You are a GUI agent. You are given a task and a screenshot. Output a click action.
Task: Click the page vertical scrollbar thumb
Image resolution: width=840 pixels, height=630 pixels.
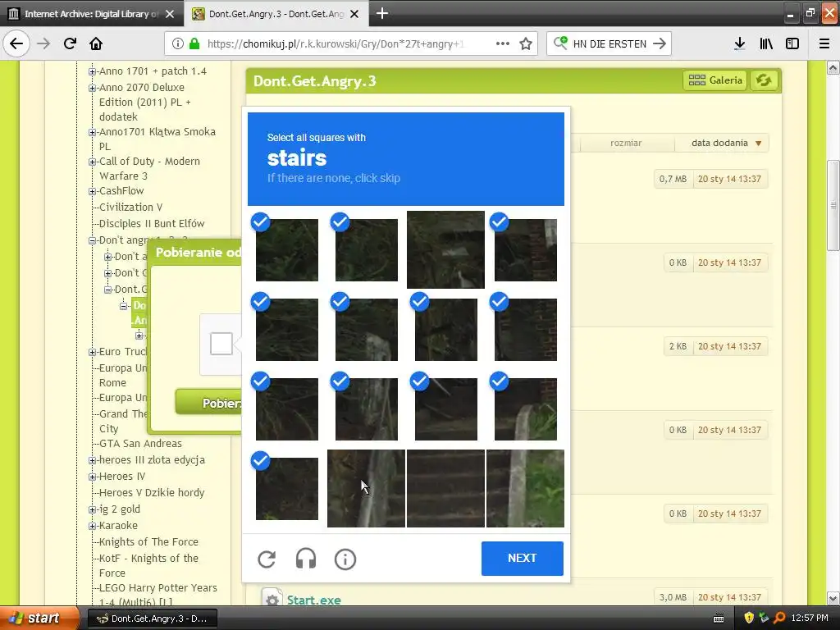pos(833,205)
